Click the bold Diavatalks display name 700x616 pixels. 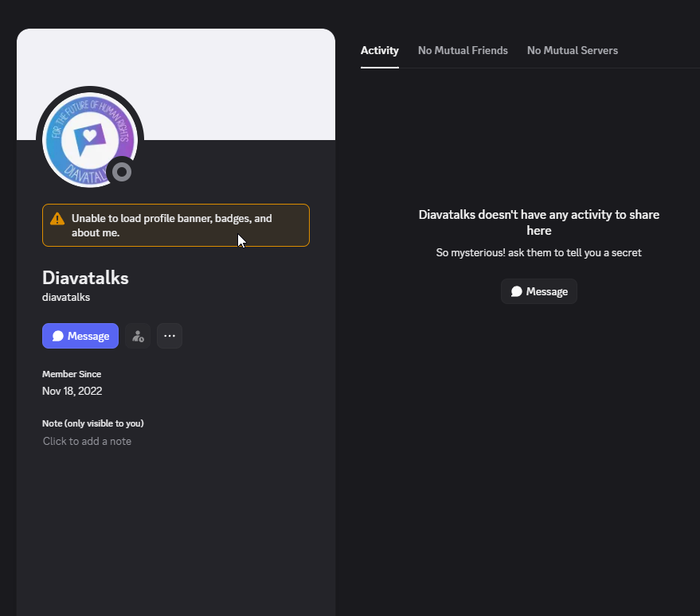coord(85,278)
